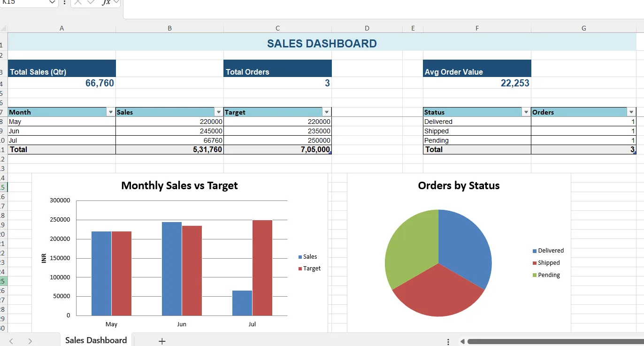This screenshot has width=644, height=346.
Task: Go to the previous sheet arrow
Action: click(x=12, y=341)
